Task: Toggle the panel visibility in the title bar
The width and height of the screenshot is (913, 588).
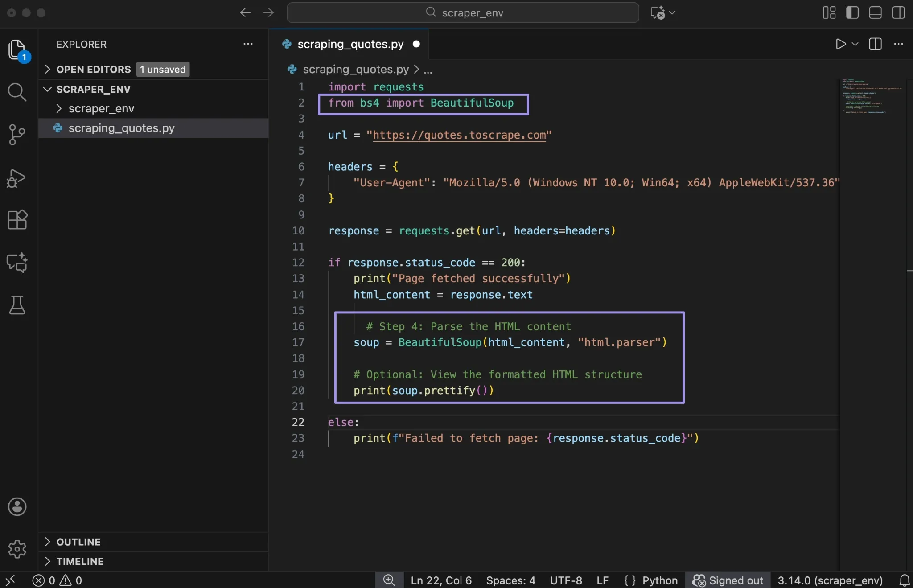Action: [x=875, y=13]
